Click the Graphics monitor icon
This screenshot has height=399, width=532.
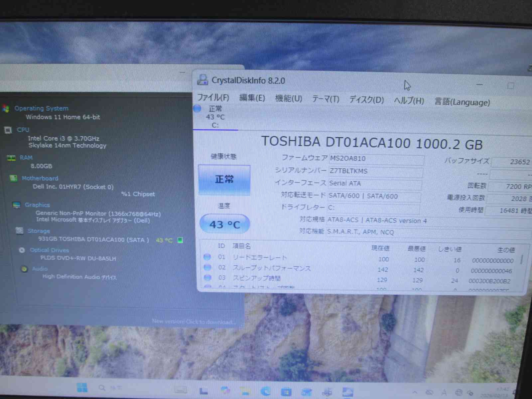tap(17, 205)
